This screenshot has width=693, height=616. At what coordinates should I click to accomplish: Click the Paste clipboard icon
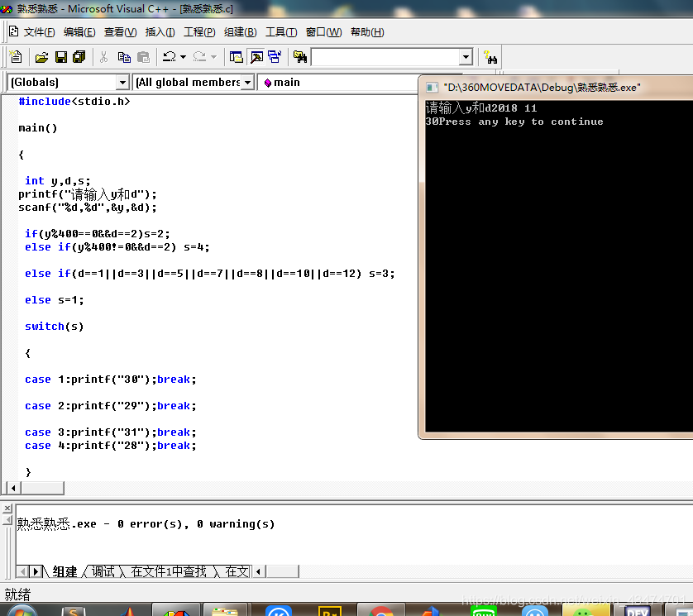point(143,57)
